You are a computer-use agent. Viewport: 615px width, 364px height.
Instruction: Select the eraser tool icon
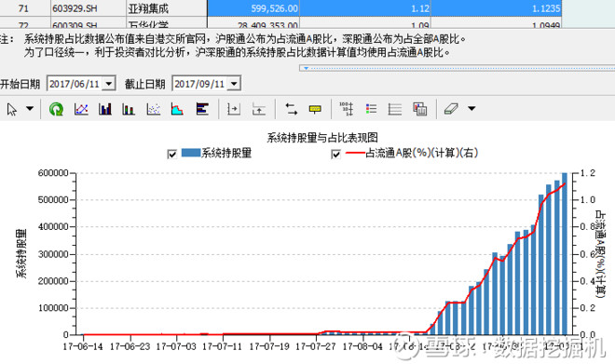pos(451,109)
